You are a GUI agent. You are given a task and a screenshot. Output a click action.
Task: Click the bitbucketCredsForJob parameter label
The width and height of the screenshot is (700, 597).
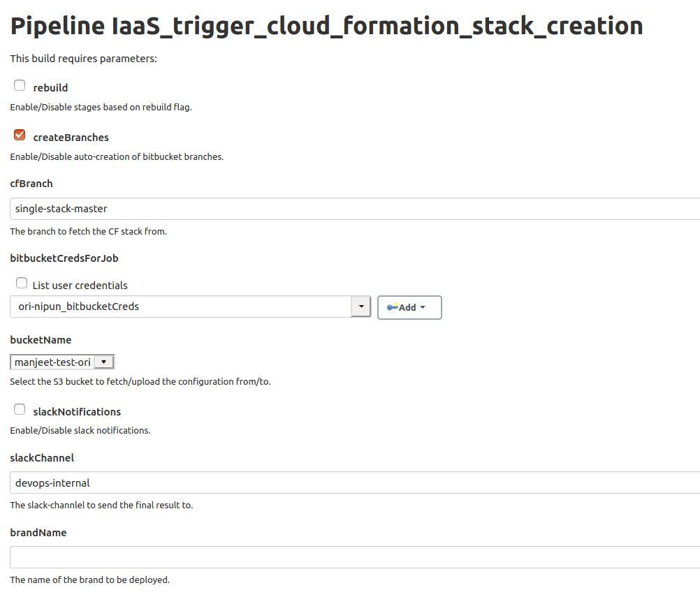64,258
